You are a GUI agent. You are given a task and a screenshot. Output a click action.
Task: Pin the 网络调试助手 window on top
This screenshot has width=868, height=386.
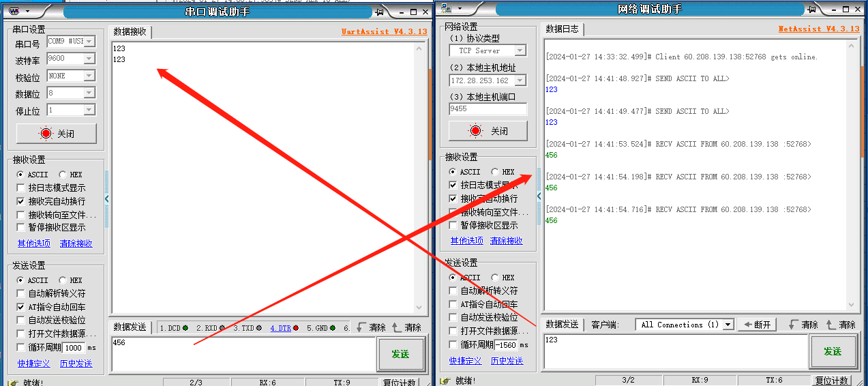click(x=812, y=10)
